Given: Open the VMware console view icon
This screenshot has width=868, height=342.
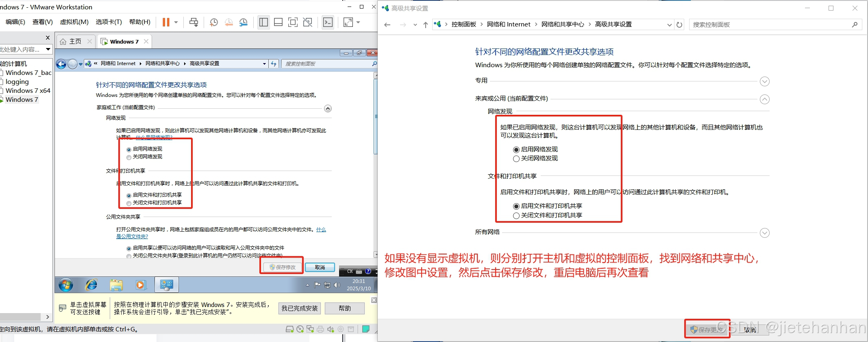Looking at the screenshot, I should pyautogui.click(x=328, y=22).
